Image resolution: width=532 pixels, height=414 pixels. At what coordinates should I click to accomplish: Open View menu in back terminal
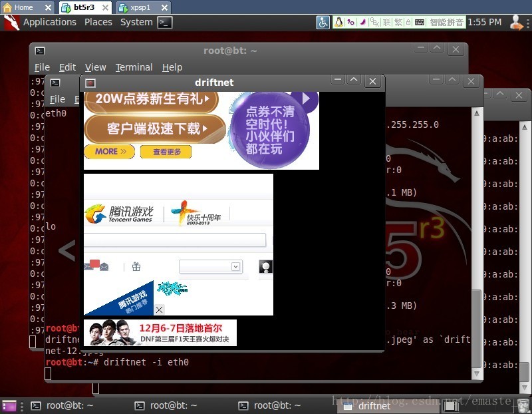(x=95, y=67)
